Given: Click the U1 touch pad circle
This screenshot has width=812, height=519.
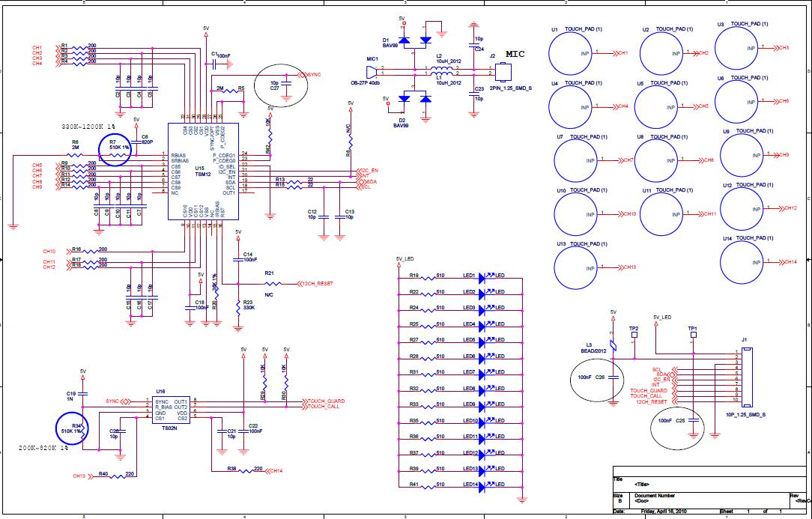Looking at the screenshot, I should (571, 53).
